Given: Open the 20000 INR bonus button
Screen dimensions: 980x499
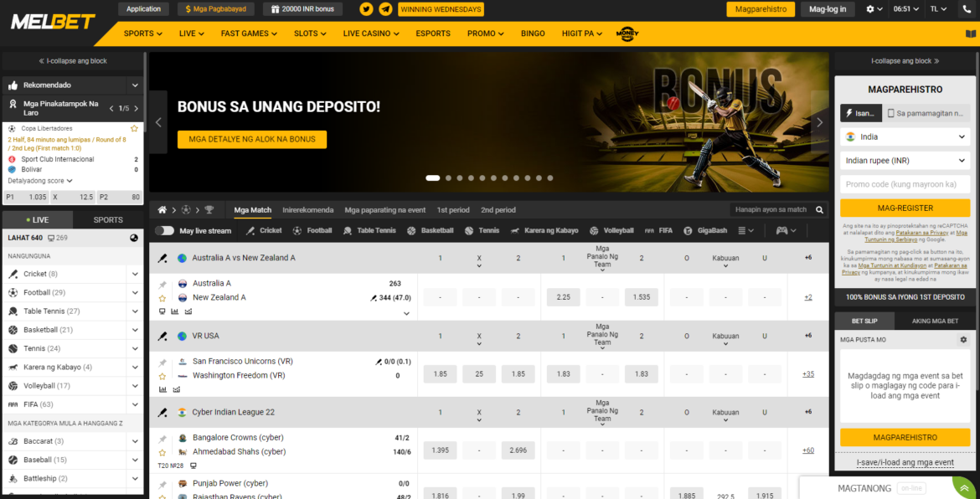Looking at the screenshot, I should click(302, 9).
